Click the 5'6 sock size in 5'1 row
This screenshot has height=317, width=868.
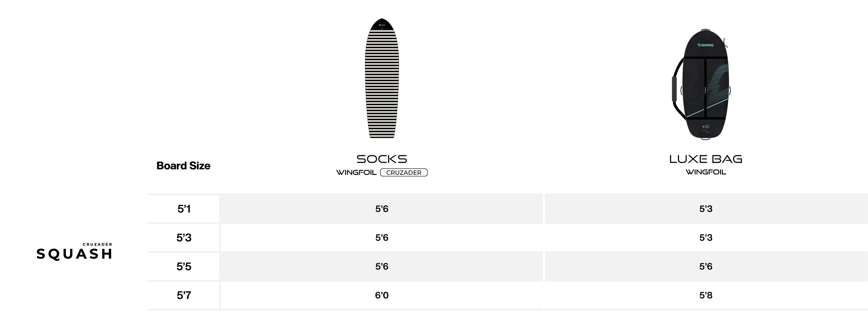(x=382, y=209)
